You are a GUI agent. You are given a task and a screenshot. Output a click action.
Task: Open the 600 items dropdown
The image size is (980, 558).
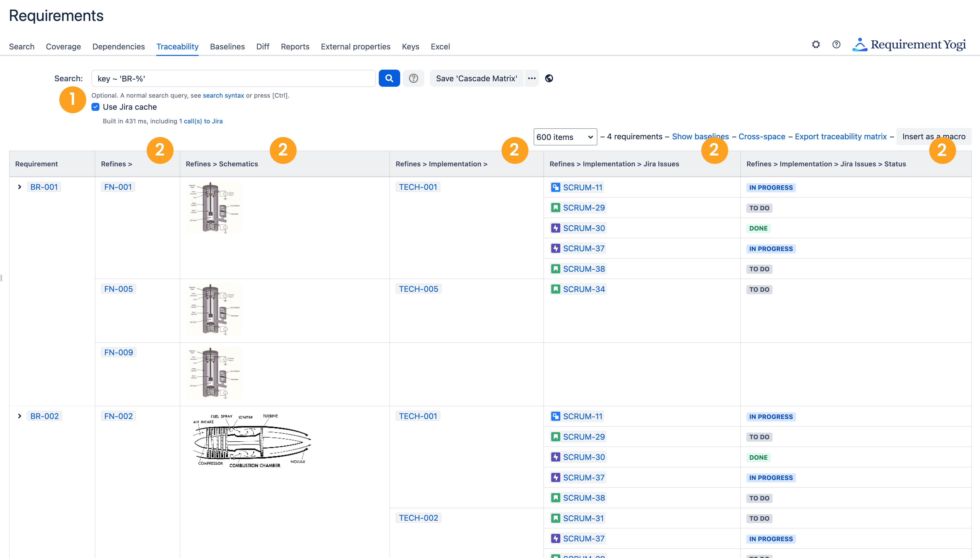565,137
